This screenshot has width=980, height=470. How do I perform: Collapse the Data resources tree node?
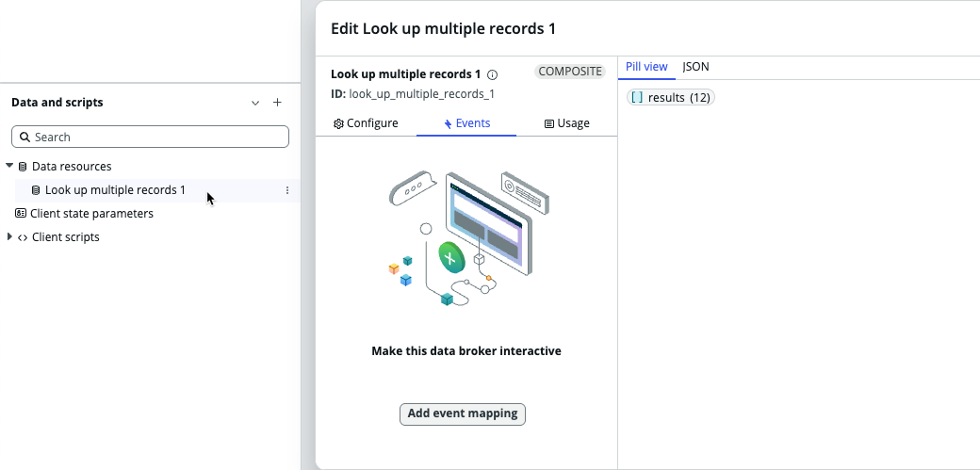(9, 166)
